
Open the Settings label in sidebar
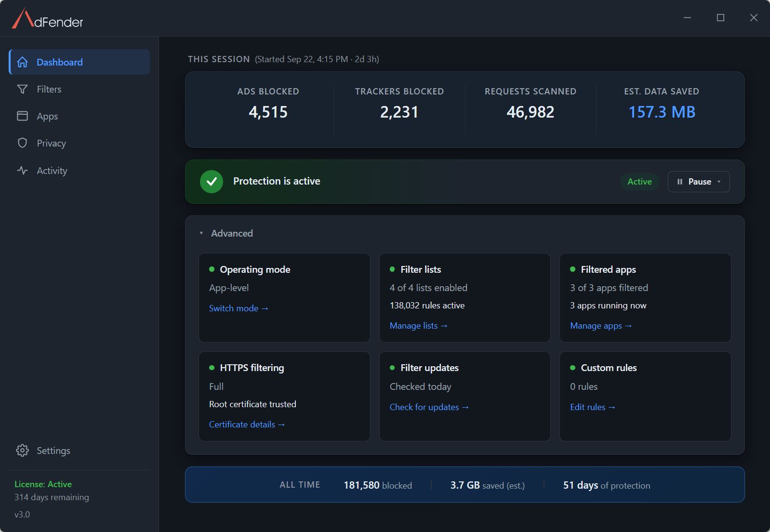click(53, 451)
